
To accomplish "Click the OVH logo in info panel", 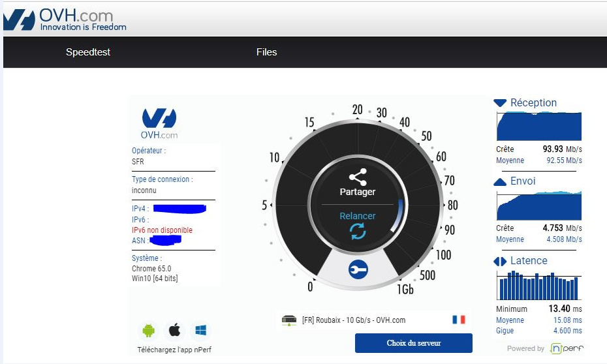I will click(x=159, y=123).
